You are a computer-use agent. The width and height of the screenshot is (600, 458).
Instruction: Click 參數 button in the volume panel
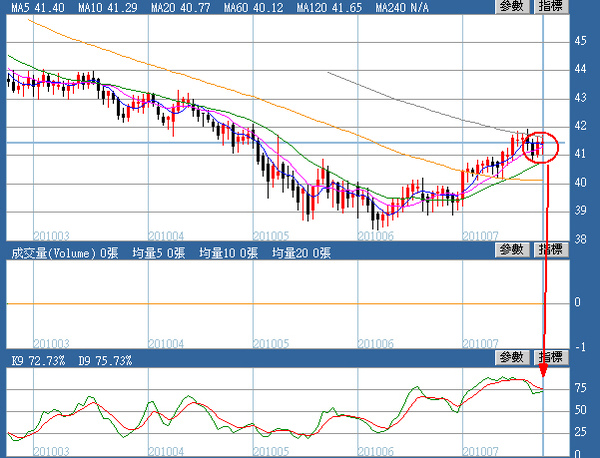tap(511, 250)
